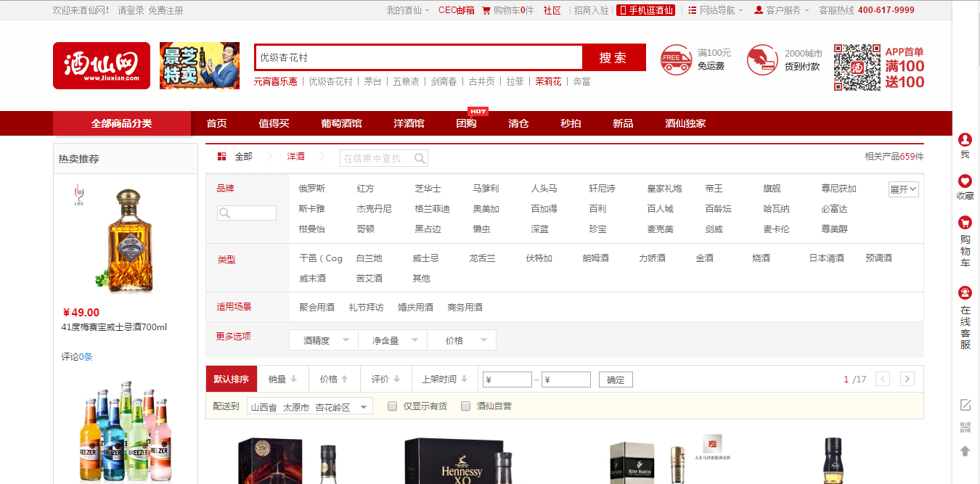Viewport: 980px width, 484px height.
Task: Click the 手机逛酒仙 phone icon button
Action: [645, 10]
